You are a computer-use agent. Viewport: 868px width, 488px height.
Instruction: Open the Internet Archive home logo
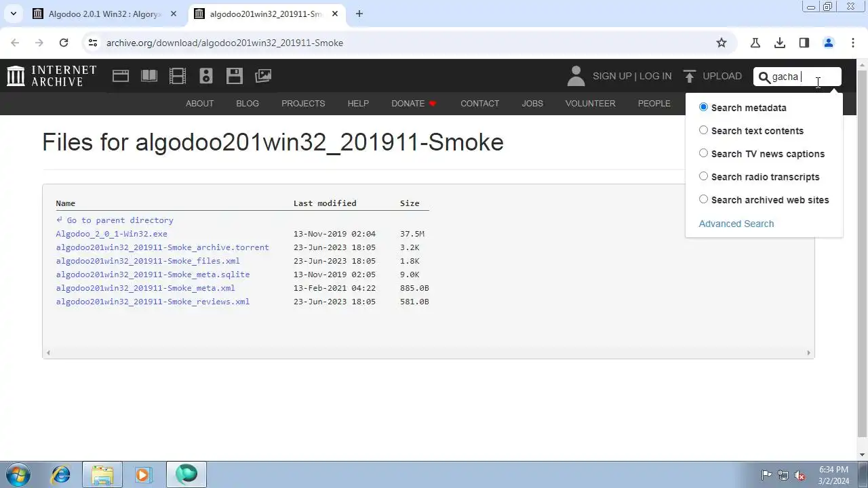[x=52, y=76]
